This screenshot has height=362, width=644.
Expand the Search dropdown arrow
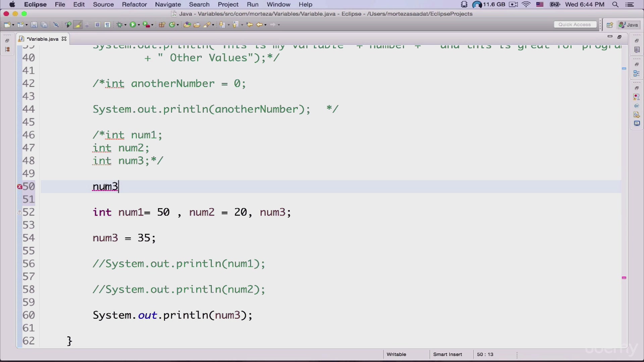coord(213,25)
